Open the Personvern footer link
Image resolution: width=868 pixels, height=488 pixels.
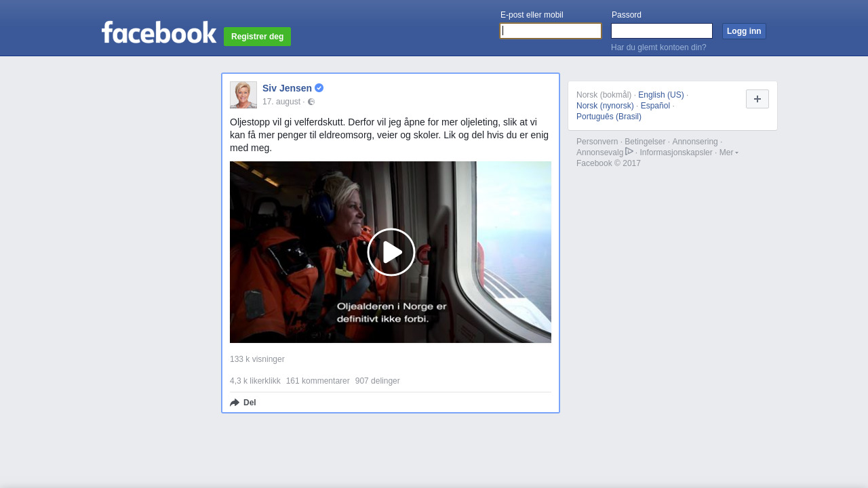597,142
